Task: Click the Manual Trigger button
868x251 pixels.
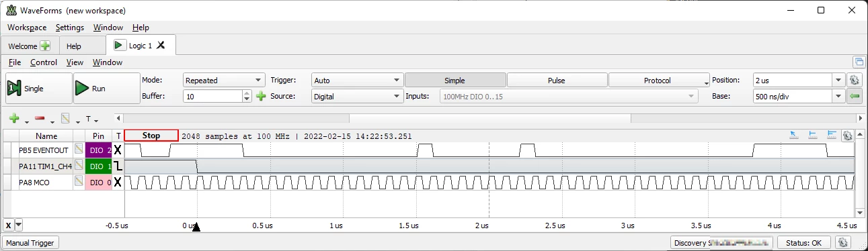Action: coord(30,243)
